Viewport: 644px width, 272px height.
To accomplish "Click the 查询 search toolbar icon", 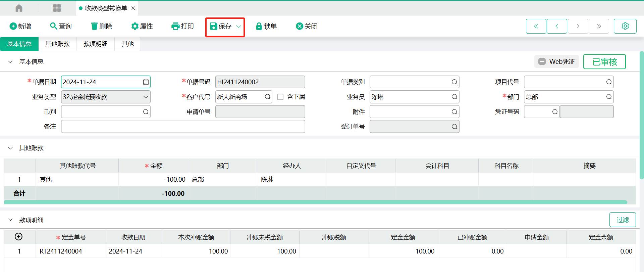I will pyautogui.click(x=53, y=26).
